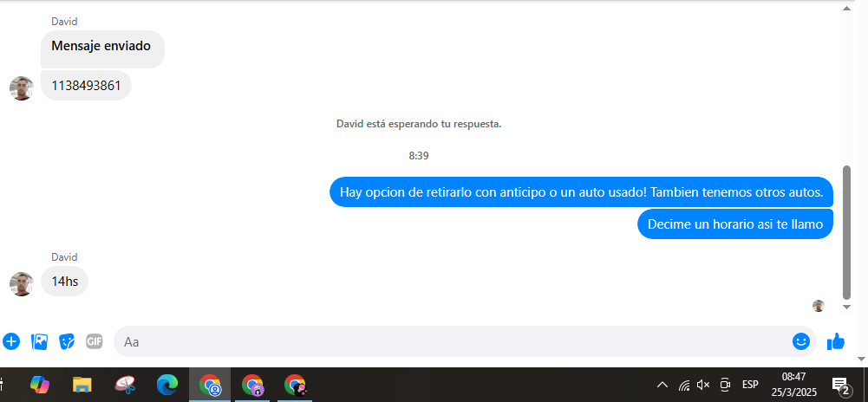Click the 'Hay opcion de retirarlo' message bubble
Screen dimensions: 868x402
click(581, 191)
